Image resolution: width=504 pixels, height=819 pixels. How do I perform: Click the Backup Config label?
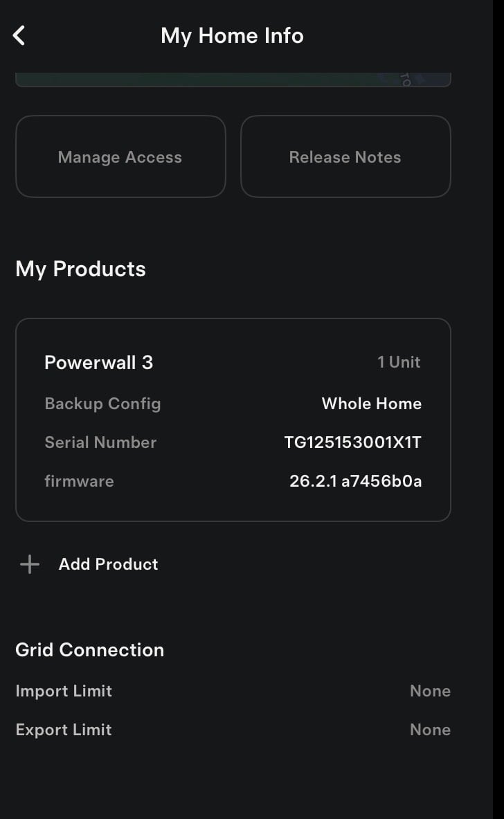click(x=102, y=404)
